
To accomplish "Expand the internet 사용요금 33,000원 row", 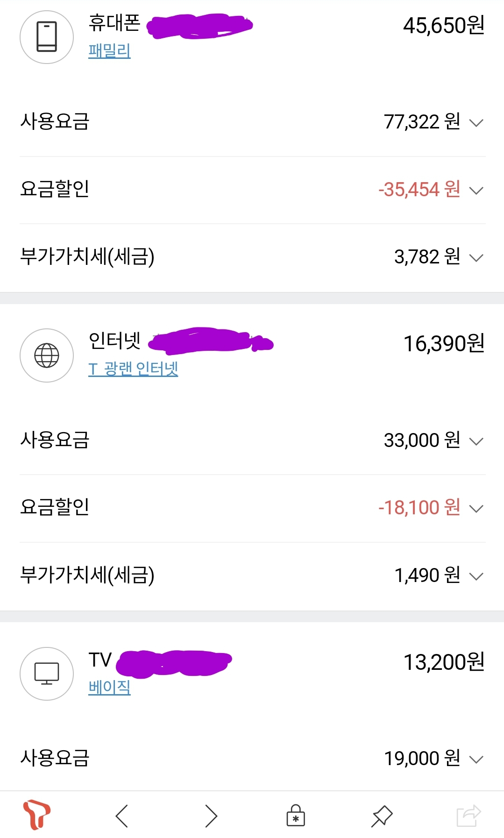I will pyautogui.click(x=476, y=441).
